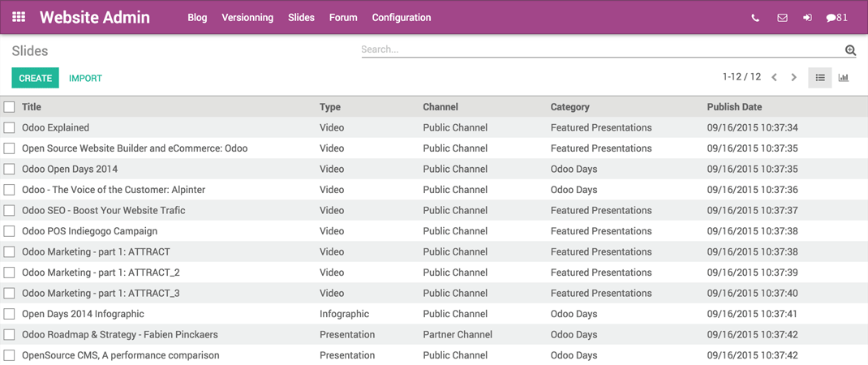Open the email envelope icon
The height and width of the screenshot is (365, 868).
pos(782,18)
